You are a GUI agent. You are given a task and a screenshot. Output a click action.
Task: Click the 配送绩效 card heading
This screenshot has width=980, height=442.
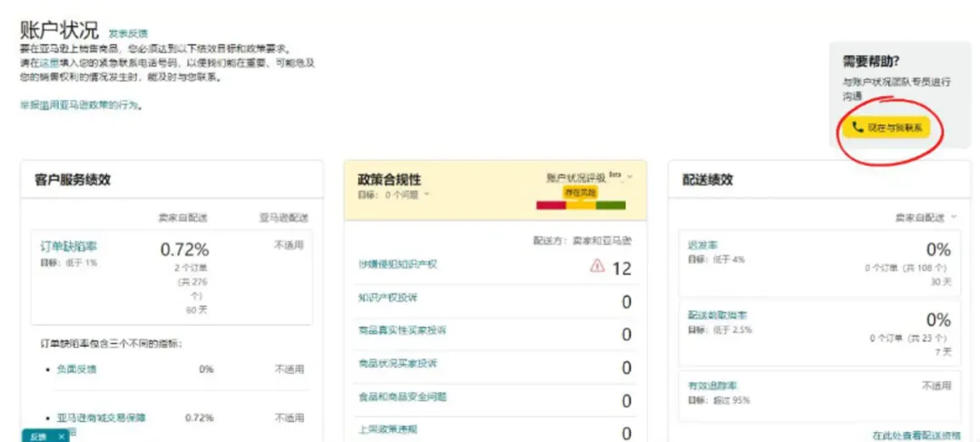(708, 180)
